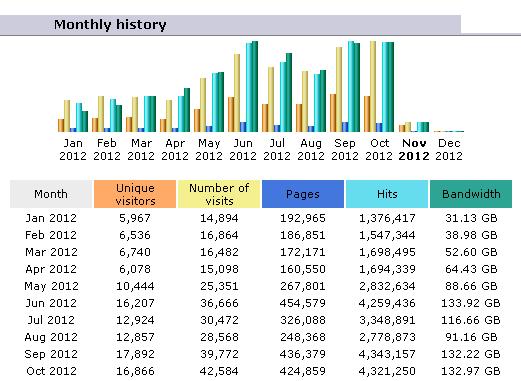This screenshot has height=381, width=521.
Task: Select the cyan Hits column header
Action: (387, 194)
